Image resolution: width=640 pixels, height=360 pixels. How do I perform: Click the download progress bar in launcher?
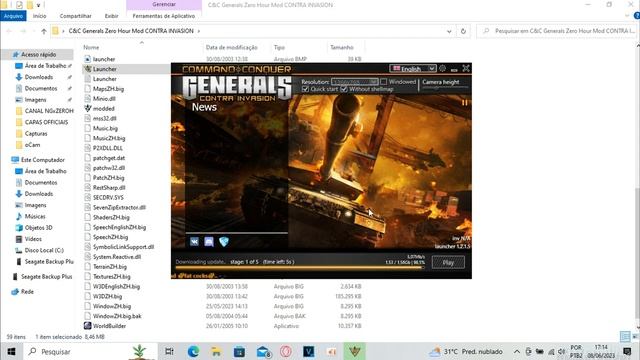click(x=300, y=268)
